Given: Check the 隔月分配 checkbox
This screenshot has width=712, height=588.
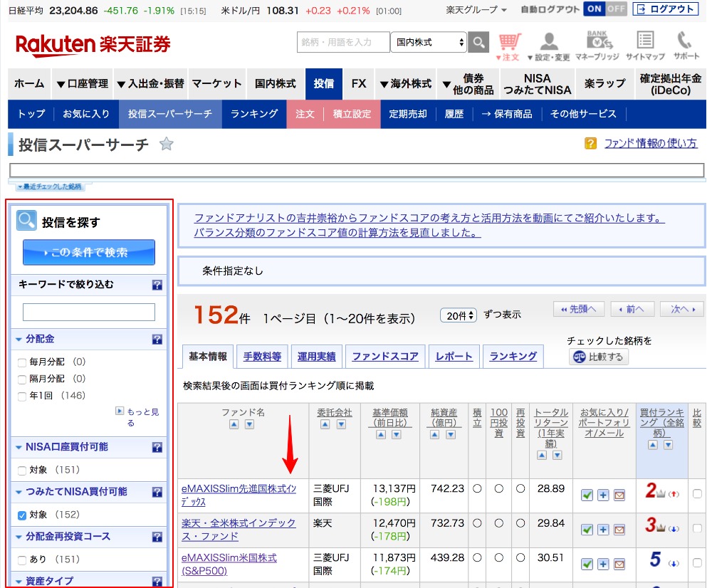Looking at the screenshot, I should 22,379.
